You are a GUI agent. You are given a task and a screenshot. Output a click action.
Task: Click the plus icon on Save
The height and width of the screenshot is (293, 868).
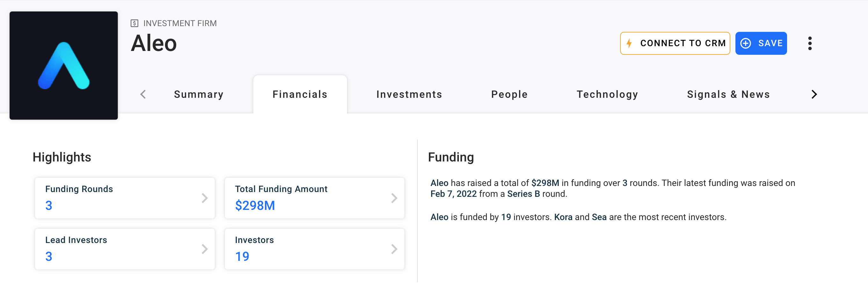tap(745, 43)
